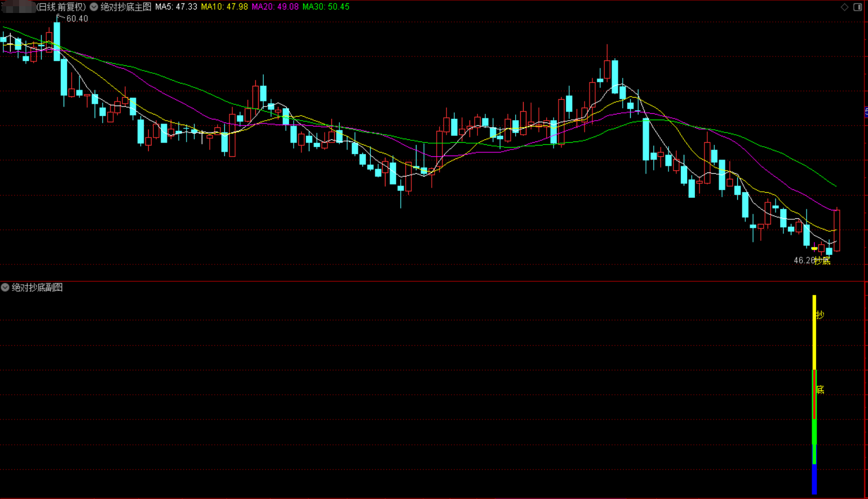Screen dimensions: 868x499
Task: Select the green MA30: 50.45 label
Action: coord(326,7)
